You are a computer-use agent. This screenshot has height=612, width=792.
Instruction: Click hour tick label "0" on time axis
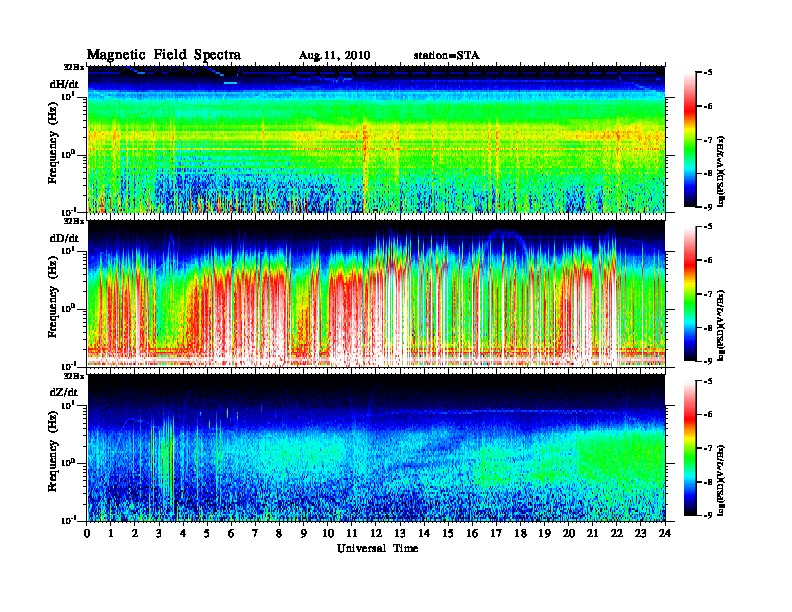87,533
